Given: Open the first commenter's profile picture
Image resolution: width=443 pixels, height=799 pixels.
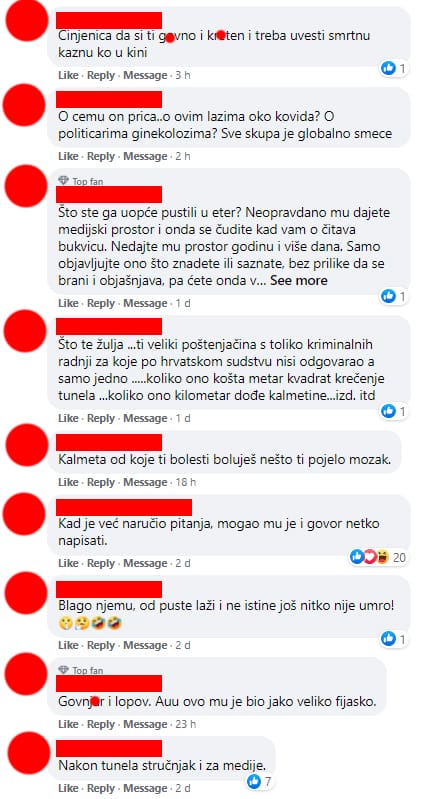Looking at the screenshot, I should [25, 21].
